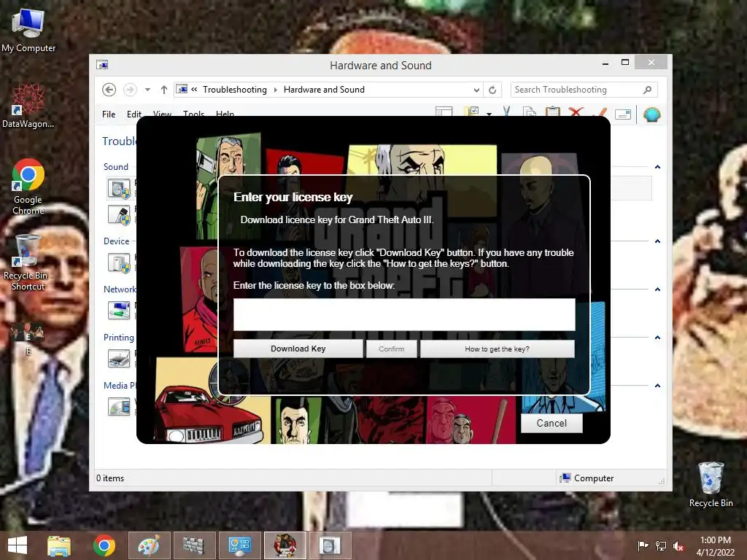This screenshot has height=560, width=747.
Task: Click the Cut scissors toolbar icon
Action: (506, 112)
